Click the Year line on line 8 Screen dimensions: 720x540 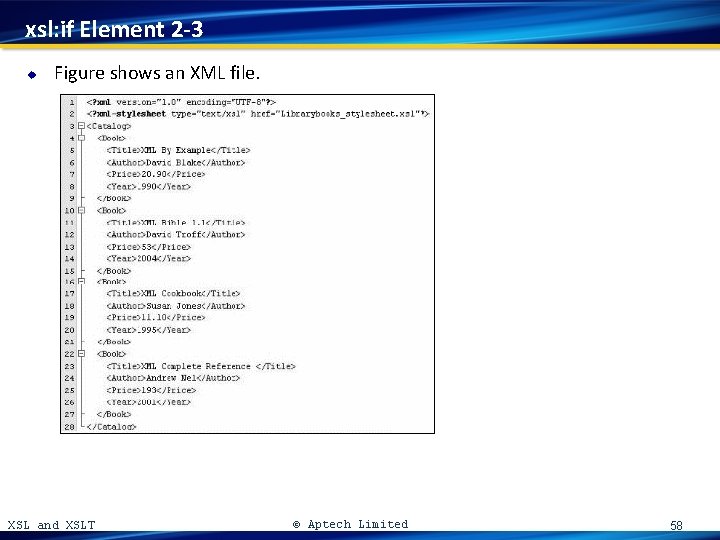(x=148, y=186)
